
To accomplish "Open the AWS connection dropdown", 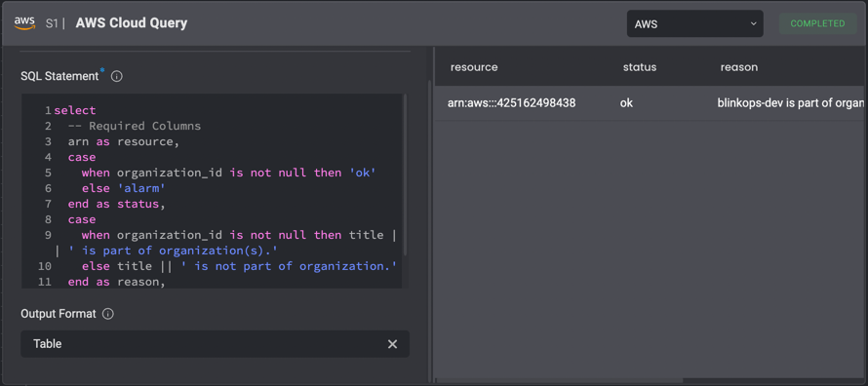I will pos(694,23).
